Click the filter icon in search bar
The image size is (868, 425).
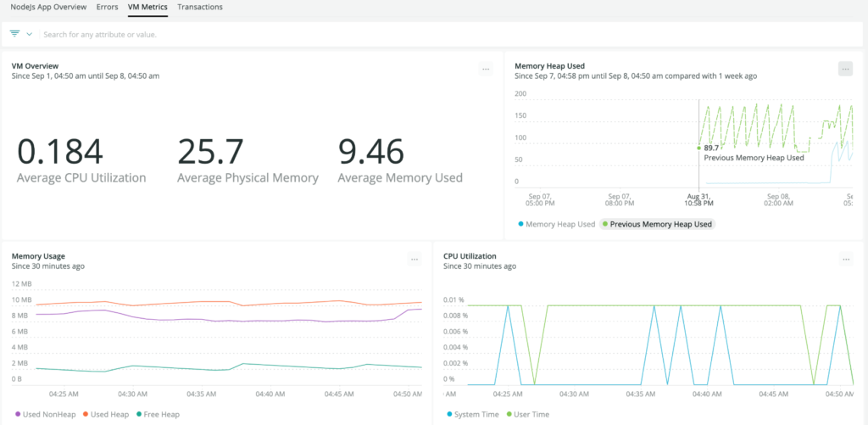(x=15, y=34)
